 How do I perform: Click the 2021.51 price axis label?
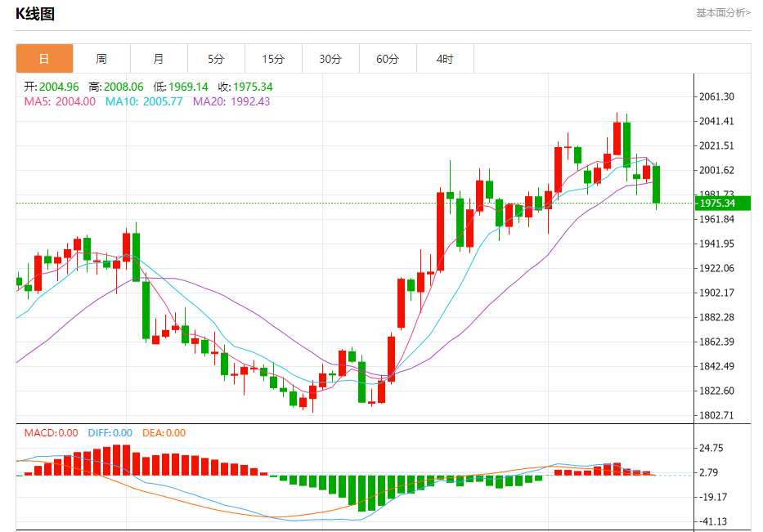tap(716, 145)
